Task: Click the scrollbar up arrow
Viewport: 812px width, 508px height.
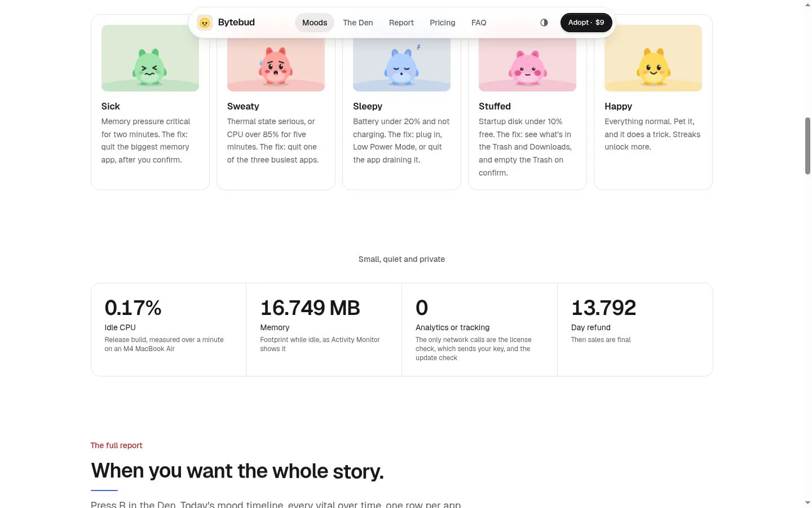Action: (807, 5)
